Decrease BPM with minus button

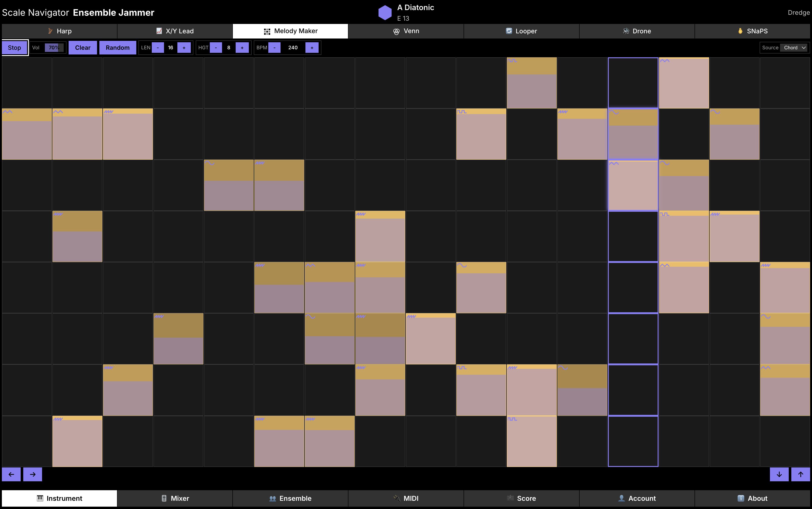pos(274,47)
